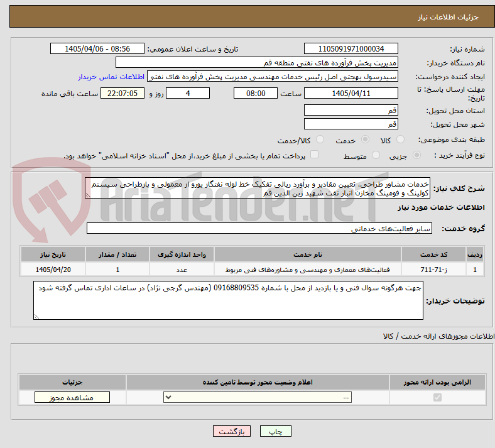Click the اطلاعات خدمات مورد نیاز heading
Image resolution: width=495 pixels, height=448 pixels.
click(x=441, y=207)
